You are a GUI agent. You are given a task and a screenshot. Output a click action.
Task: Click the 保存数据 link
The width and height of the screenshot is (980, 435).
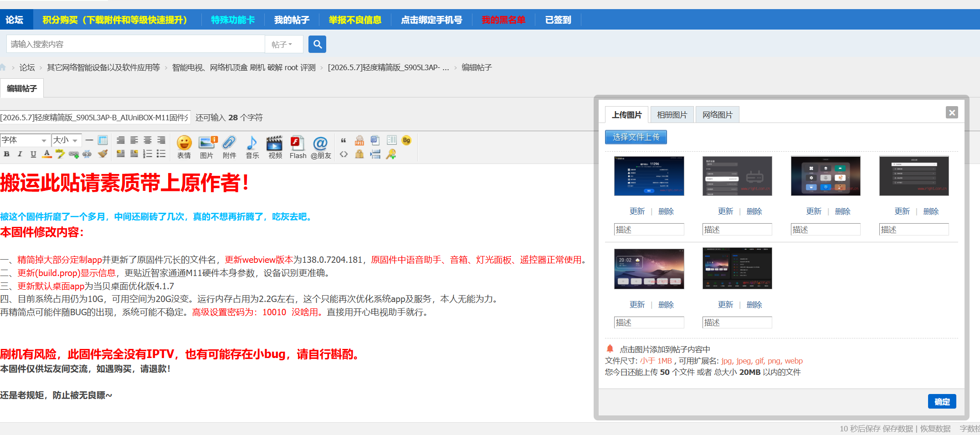pos(898,429)
